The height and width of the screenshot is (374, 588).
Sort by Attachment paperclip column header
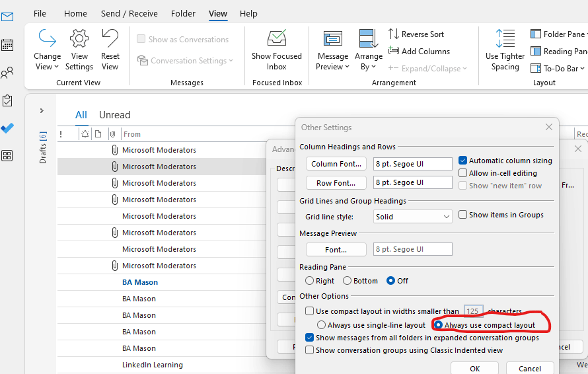[112, 134]
